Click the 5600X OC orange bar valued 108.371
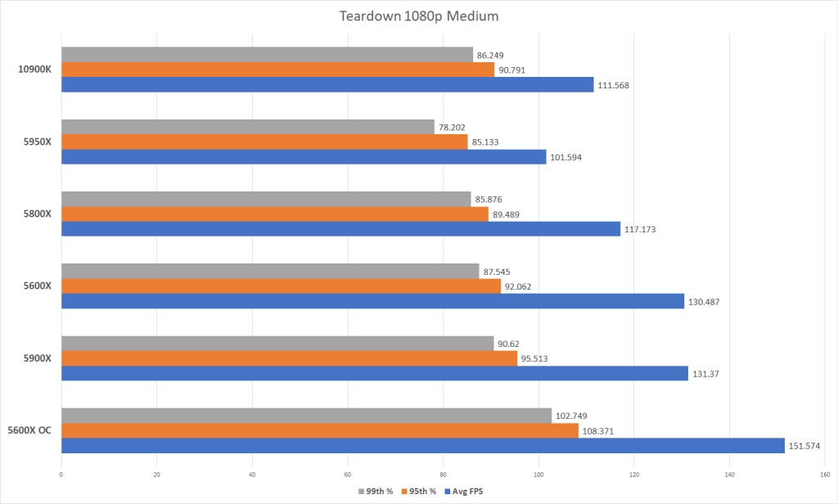 320,431
